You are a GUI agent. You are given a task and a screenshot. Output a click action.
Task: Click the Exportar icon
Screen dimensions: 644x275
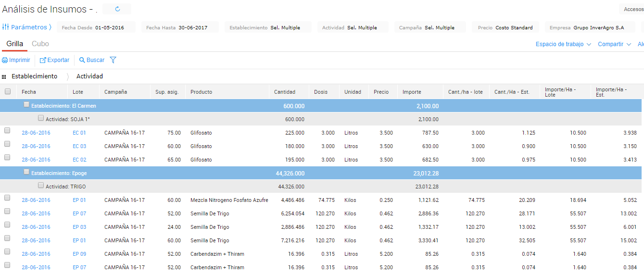pyautogui.click(x=43, y=60)
